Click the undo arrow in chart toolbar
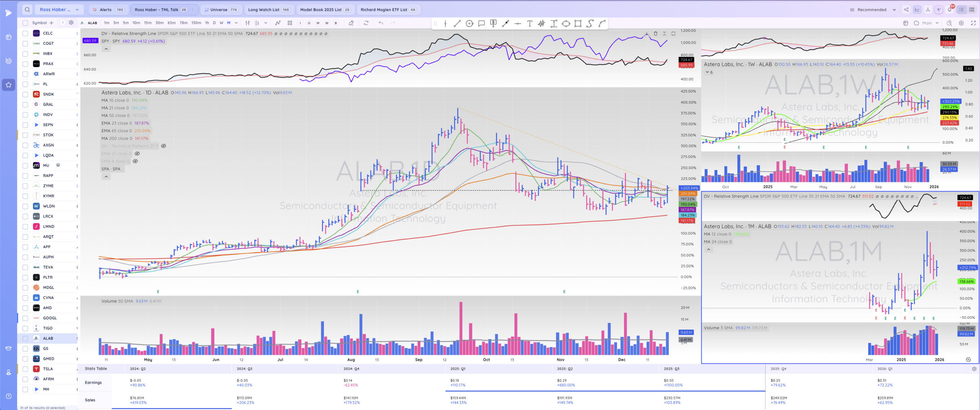 (381, 23)
